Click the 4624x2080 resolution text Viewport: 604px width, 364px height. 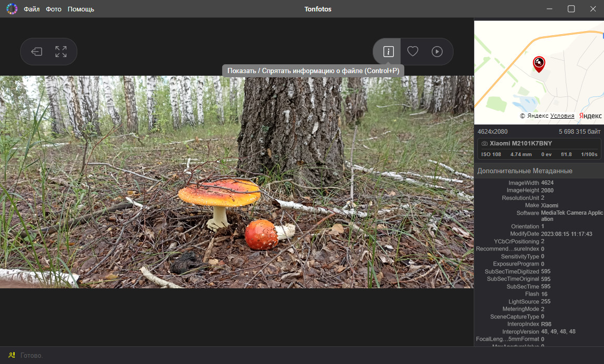(492, 132)
